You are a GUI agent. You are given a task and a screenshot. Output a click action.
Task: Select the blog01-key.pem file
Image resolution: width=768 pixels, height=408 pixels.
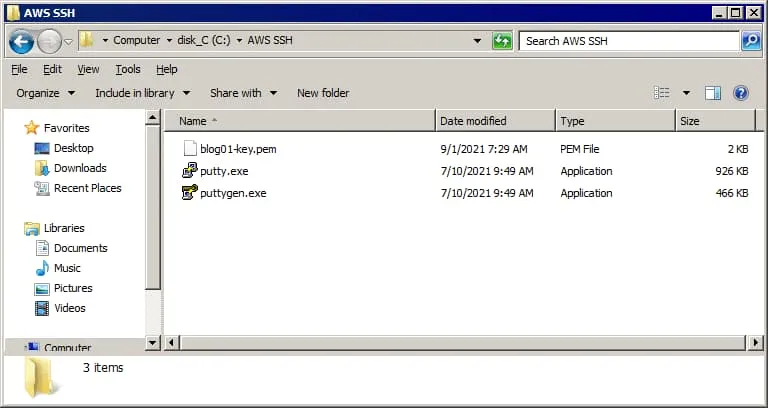pyautogui.click(x=237, y=149)
